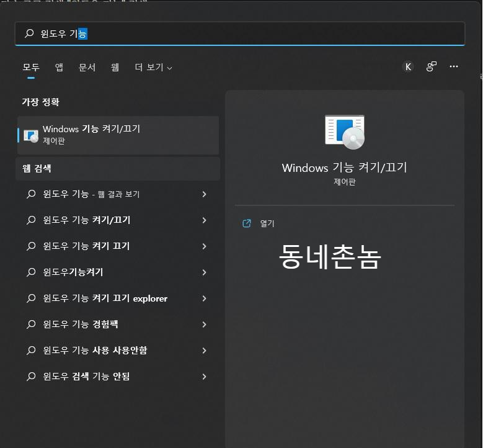Click the magnifier icon beside 윈도우 검색 기능 안됨

31,377
